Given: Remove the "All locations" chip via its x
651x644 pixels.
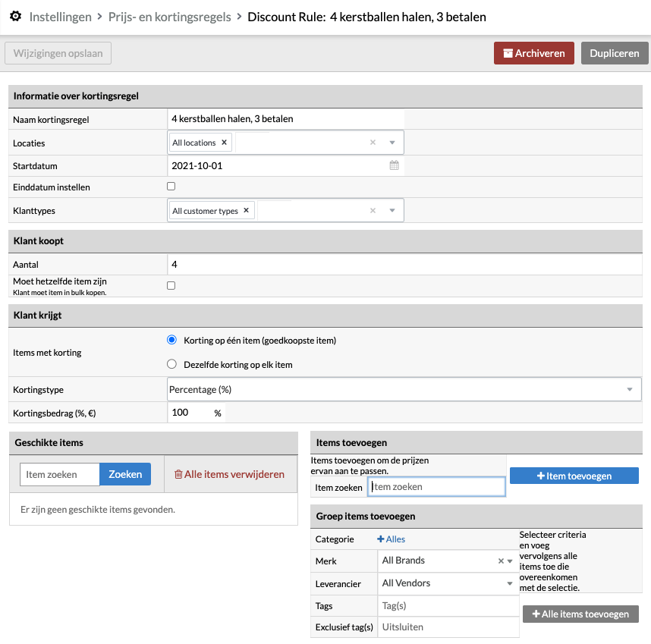Looking at the screenshot, I should pos(222,141).
